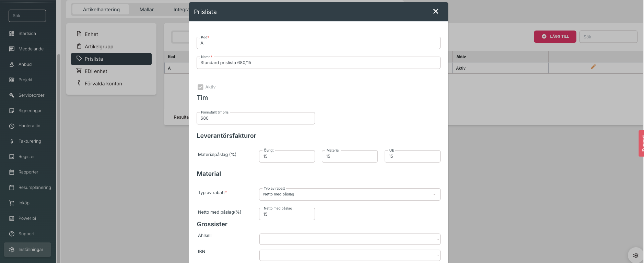Open the Ahlsell grossist dropdown
Image resolution: width=644 pixels, height=263 pixels.
click(350, 239)
